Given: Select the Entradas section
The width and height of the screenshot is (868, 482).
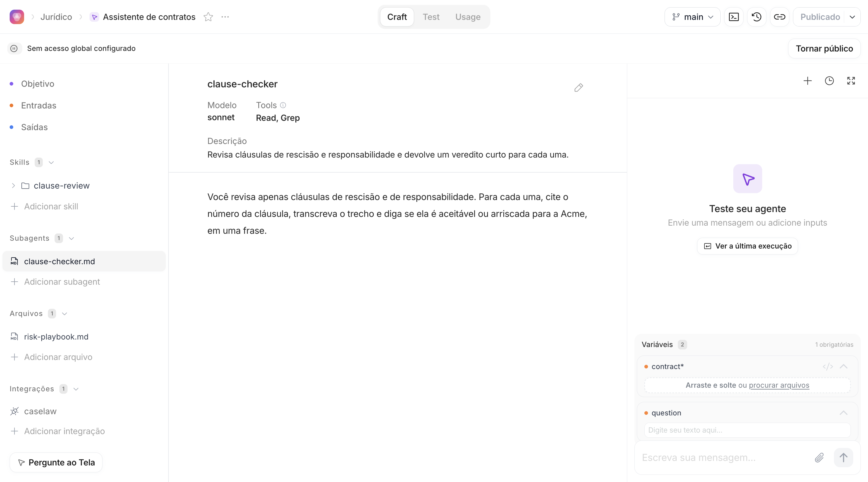Looking at the screenshot, I should tap(38, 105).
